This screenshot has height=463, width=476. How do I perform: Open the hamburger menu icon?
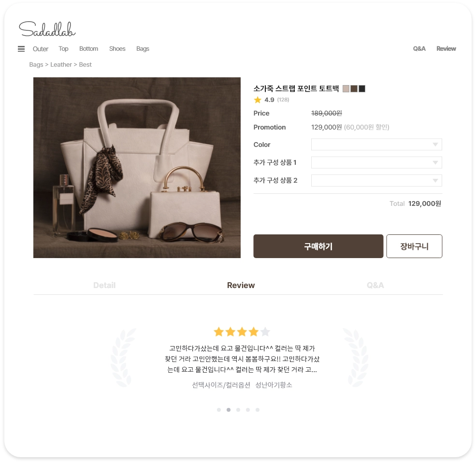pyautogui.click(x=21, y=49)
